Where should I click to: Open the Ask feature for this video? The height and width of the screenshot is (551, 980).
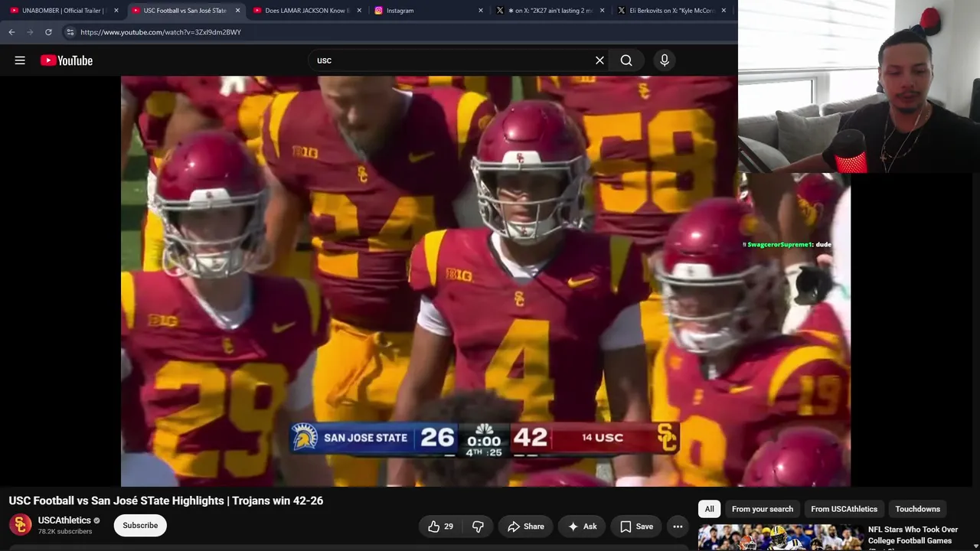click(x=582, y=527)
